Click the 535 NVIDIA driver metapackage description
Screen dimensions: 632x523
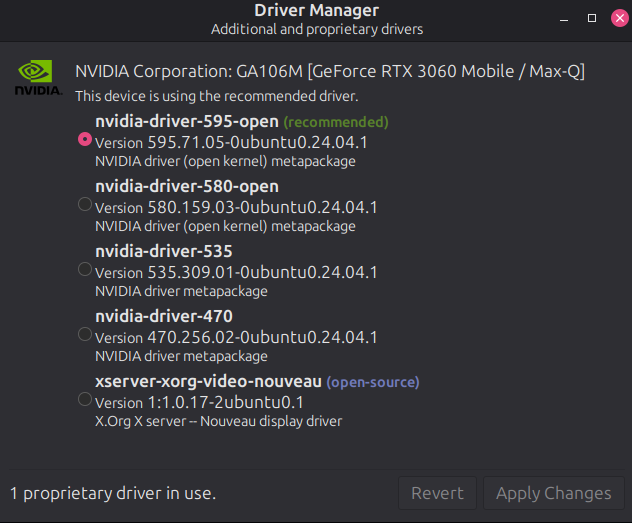point(181,291)
